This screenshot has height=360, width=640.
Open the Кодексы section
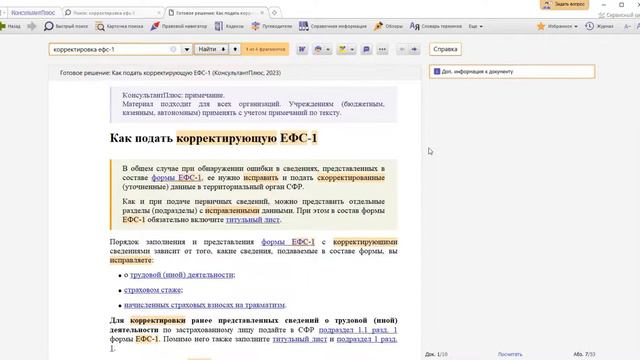229,26
